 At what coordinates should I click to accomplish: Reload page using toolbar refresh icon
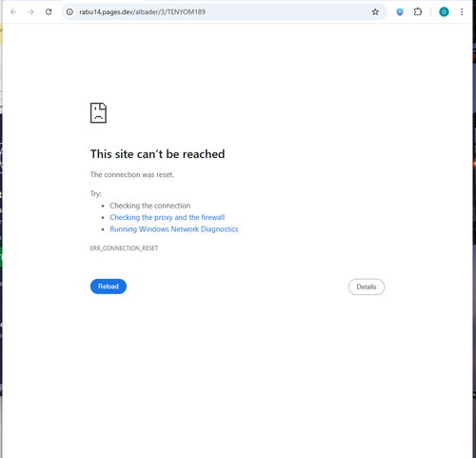(49, 12)
